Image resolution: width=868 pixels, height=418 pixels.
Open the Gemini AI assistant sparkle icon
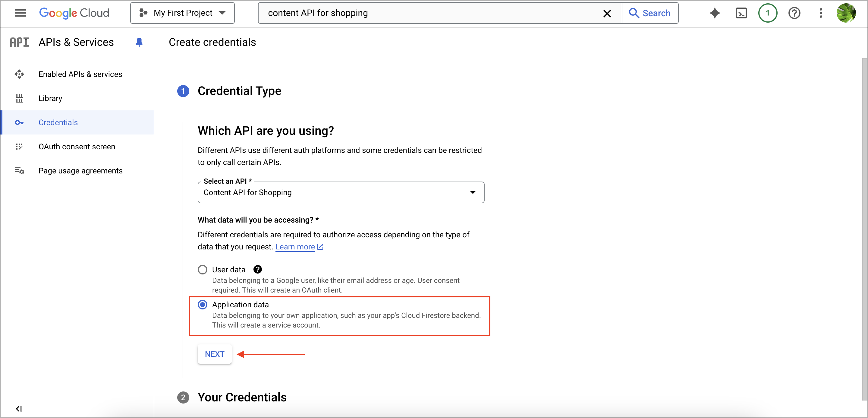coord(714,13)
